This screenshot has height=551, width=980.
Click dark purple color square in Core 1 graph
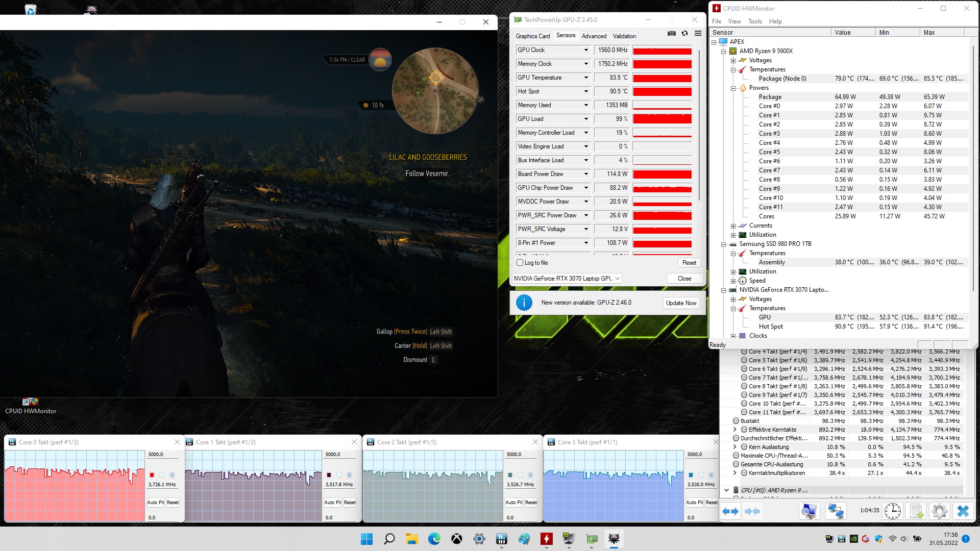pyautogui.click(x=329, y=475)
